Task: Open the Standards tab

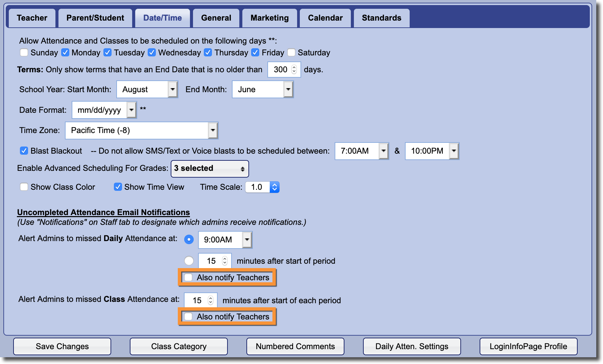Action: click(x=381, y=18)
